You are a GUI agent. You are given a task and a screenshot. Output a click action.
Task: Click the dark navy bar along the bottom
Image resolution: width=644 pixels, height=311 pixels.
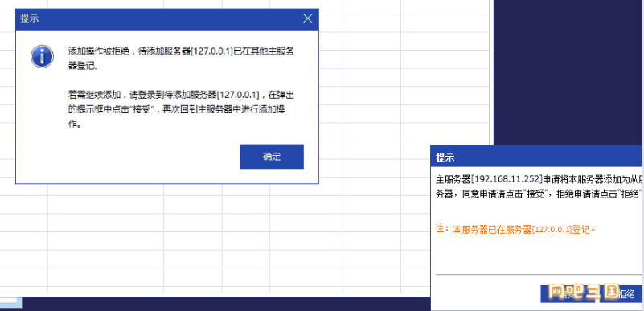[x=226, y=304]
